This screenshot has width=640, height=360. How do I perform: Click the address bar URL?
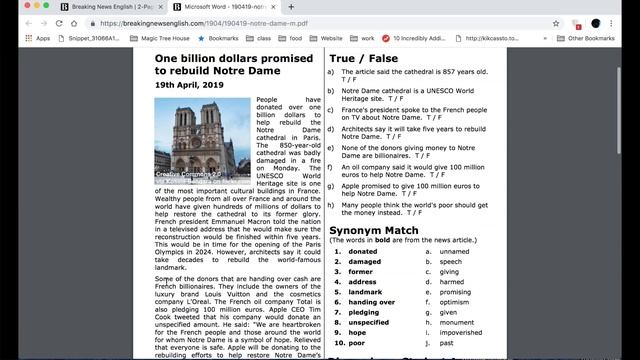(204, 24)
